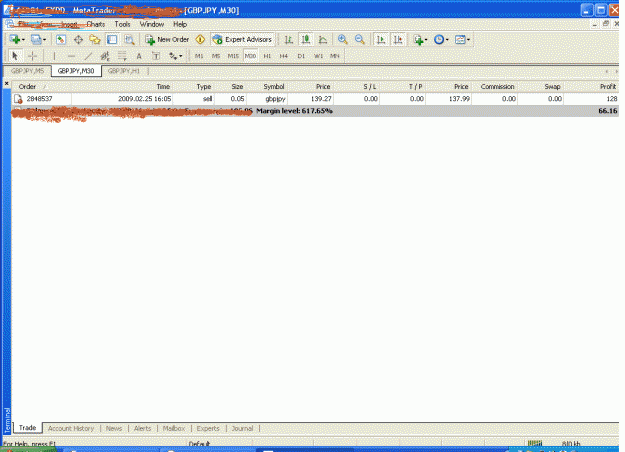Open the News terminal tab

pos(114,428)
